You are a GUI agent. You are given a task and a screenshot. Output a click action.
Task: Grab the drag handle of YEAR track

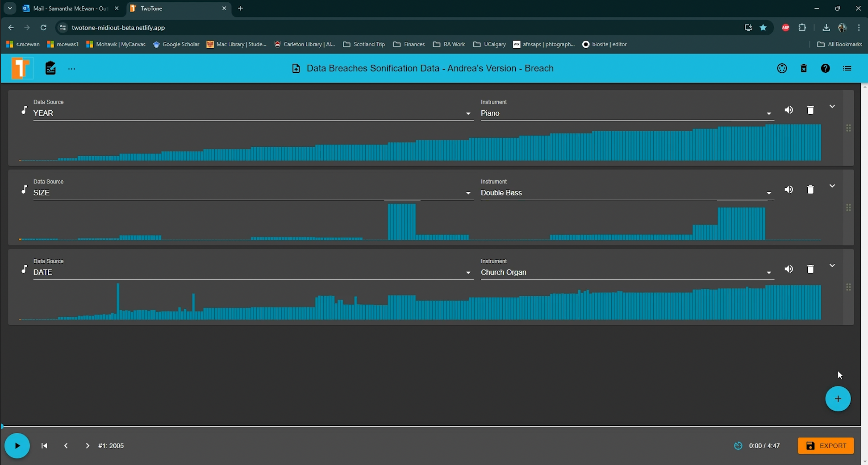848,128
